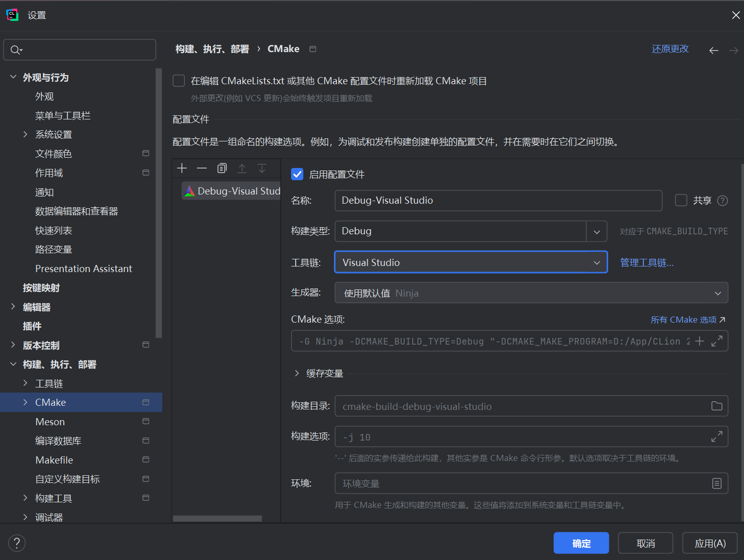The width and height of the screenshot is (744, 560).
Task: Open the 插件 settings page
Action: click(32, 326)
